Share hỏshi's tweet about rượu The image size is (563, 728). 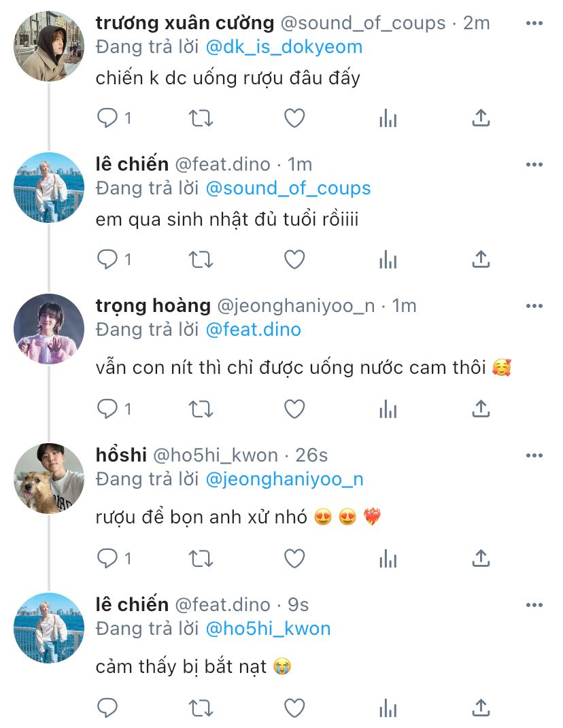481,559
